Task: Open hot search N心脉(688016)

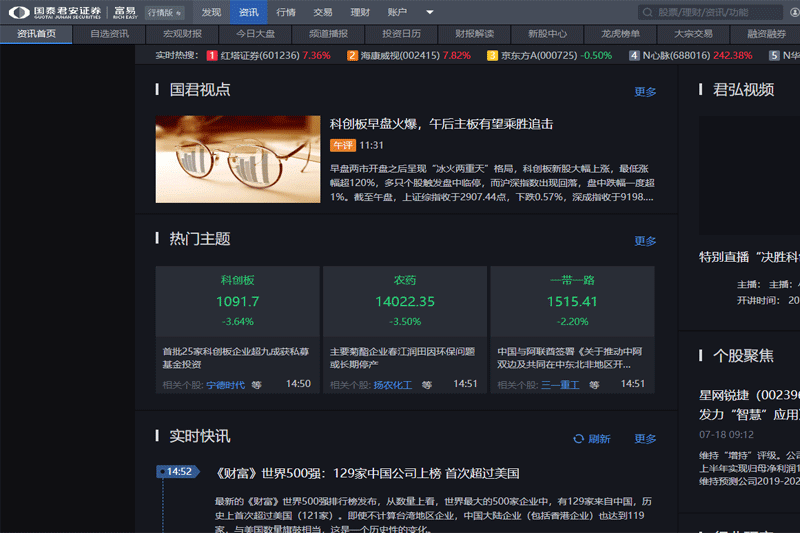Action: pos(676,56)
